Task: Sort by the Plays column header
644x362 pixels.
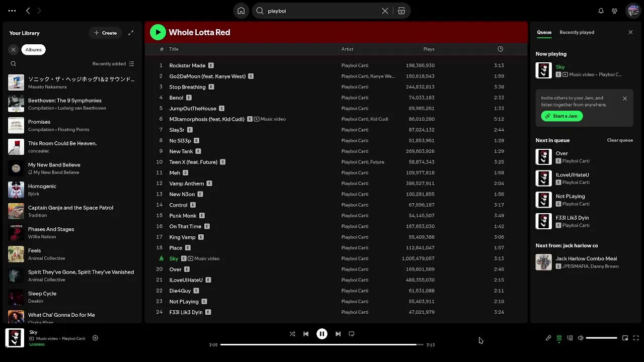Action: coord(429,49)
